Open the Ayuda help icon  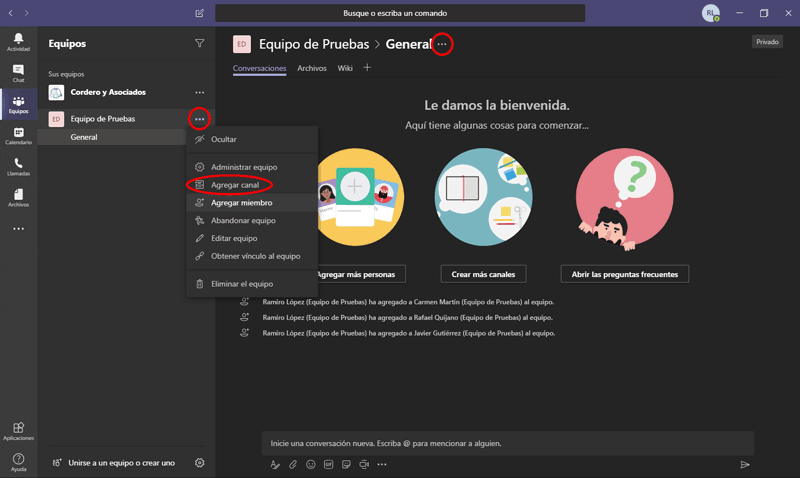coord(18,462)
